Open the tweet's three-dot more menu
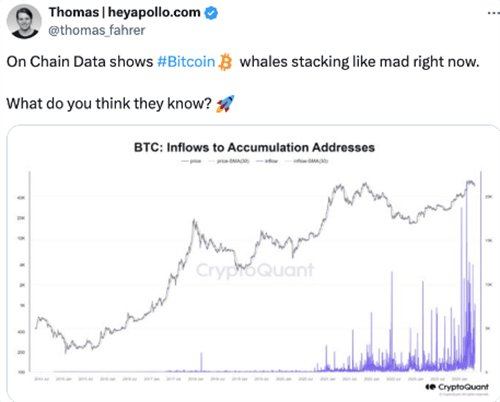 [x=494, y=13]
